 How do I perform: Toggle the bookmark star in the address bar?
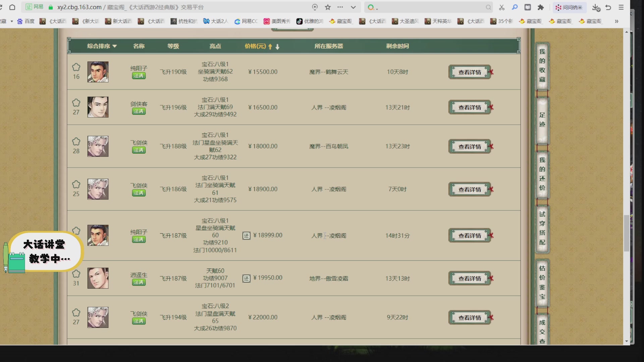point(328,7)
